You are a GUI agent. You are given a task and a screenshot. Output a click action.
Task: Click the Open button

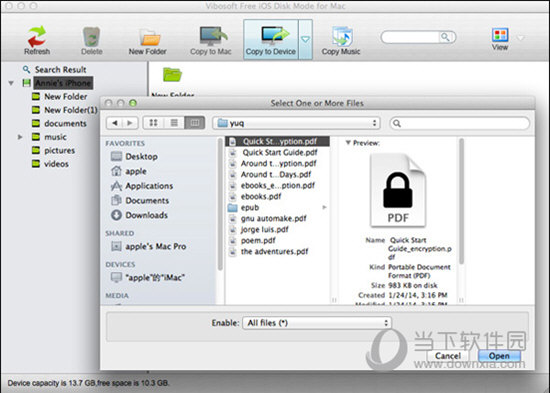pyautogui.click(x=499, y=356)
